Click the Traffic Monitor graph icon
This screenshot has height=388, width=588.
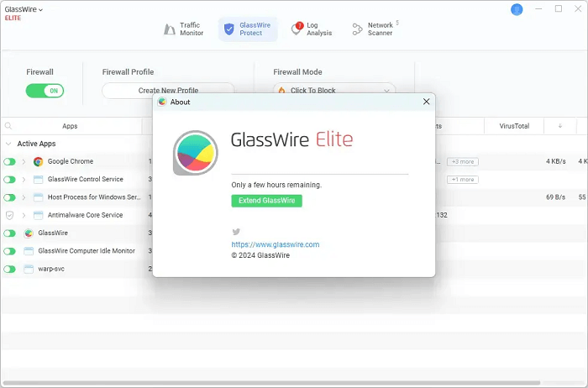170,29
